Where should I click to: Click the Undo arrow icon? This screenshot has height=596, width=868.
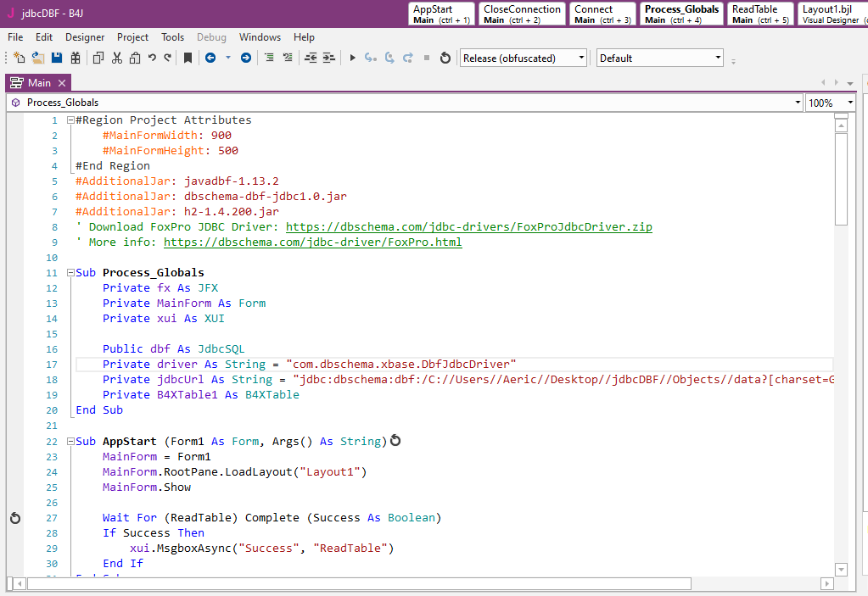(x=152, y=58)
